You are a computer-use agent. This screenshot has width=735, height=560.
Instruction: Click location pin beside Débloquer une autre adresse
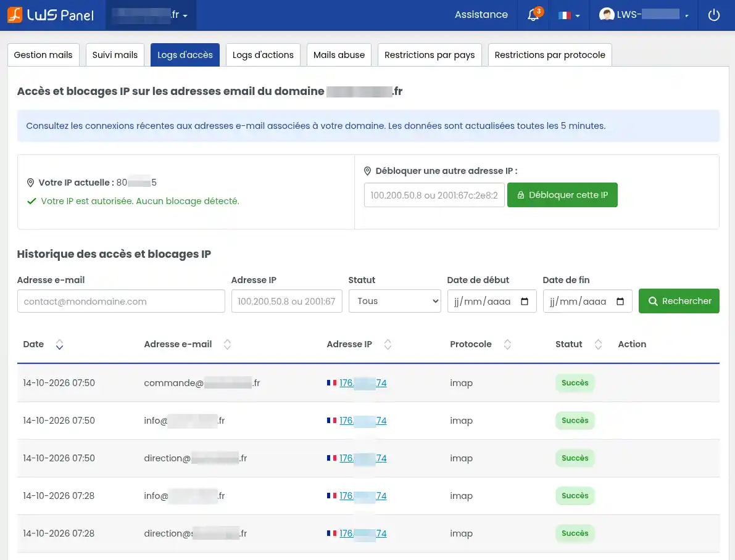pos(368,171)
